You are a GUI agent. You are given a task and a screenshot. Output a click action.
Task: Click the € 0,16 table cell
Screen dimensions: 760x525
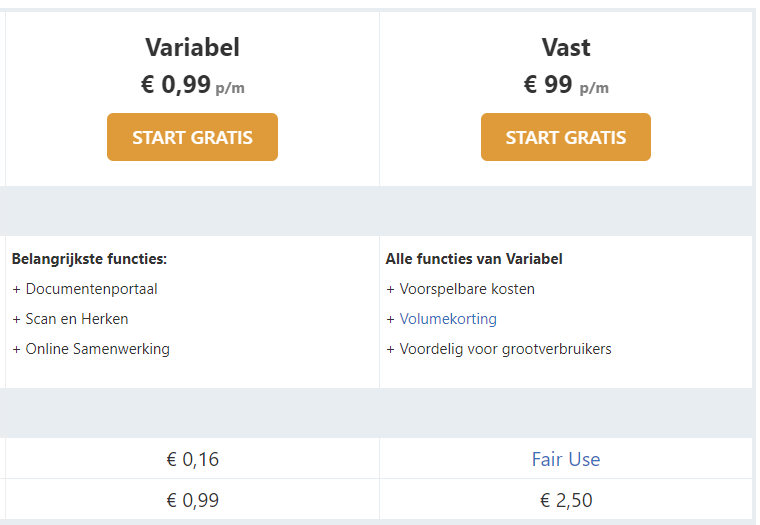pos(192,459)
